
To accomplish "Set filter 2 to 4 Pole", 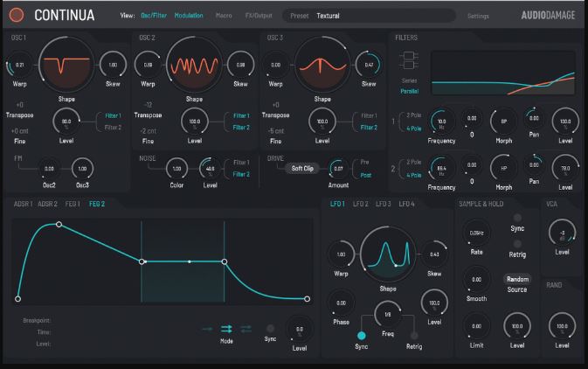I will pyautogui.click(x=414, y=175).
